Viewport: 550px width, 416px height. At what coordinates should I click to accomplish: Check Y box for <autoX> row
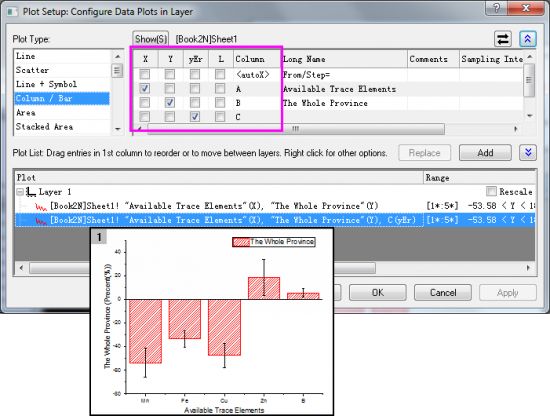pos(170,74)
